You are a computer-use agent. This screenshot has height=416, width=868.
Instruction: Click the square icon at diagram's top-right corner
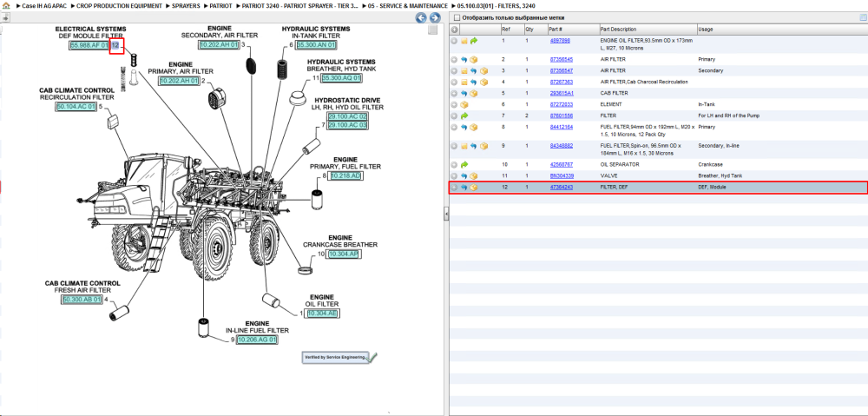point(433,30)
